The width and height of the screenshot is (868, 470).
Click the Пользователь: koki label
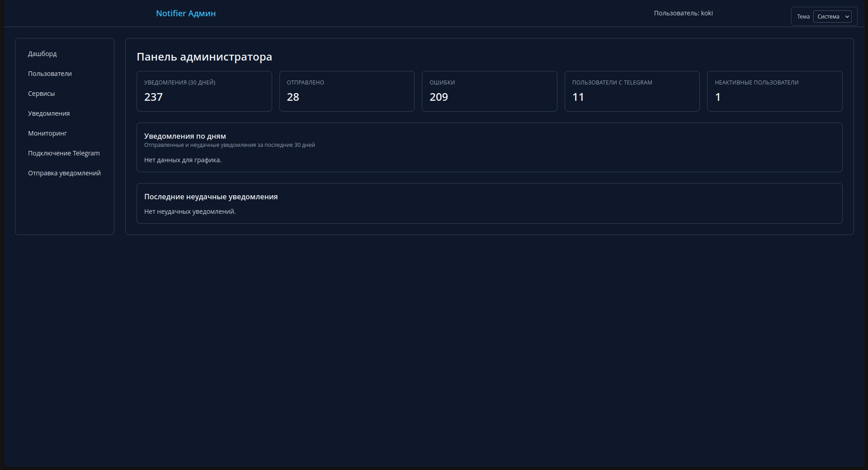(x=683, y=13)
